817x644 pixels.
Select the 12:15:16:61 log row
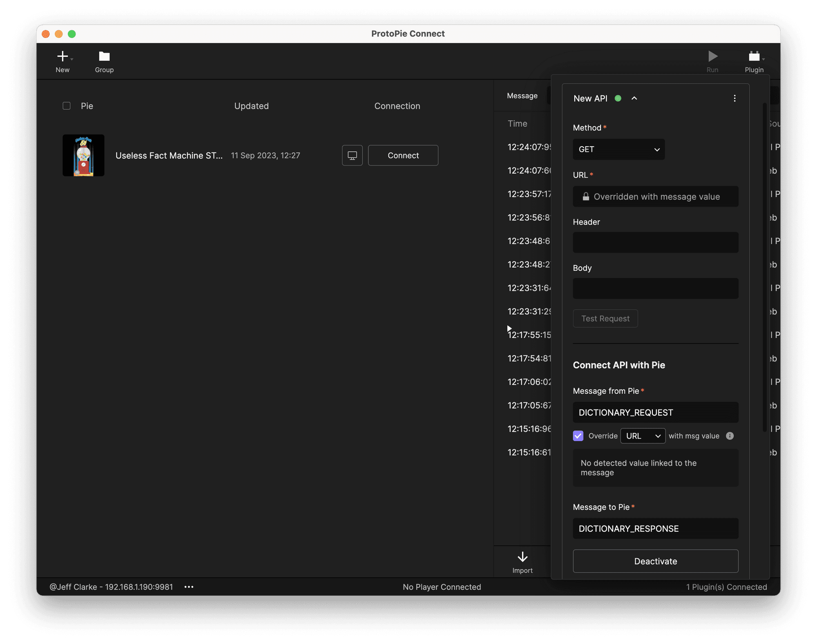(x=529, y=452)
